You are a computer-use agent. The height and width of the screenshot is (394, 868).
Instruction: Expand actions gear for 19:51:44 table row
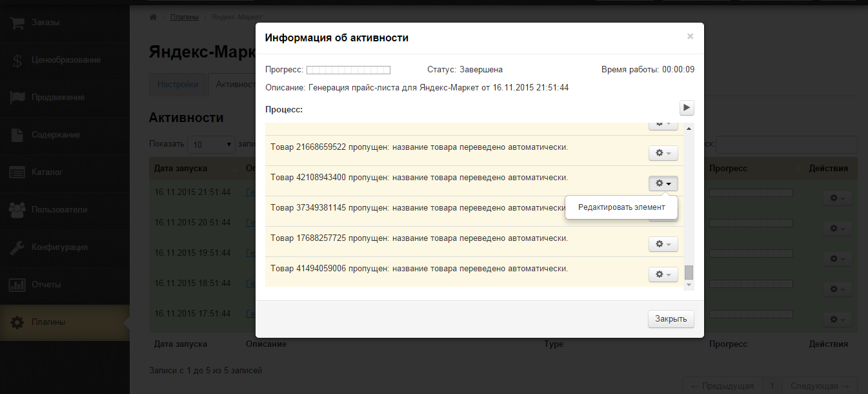click(x=838, y=259)
